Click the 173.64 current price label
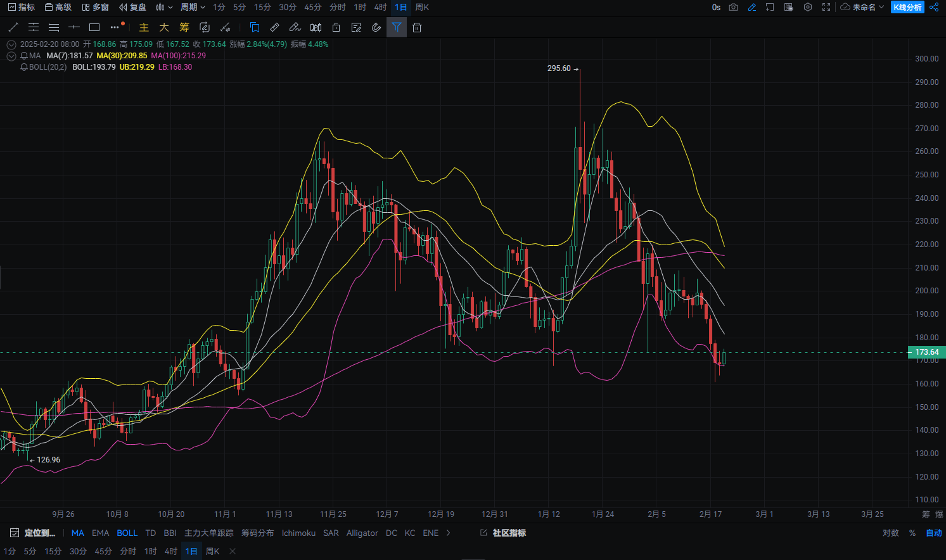This screenshot has width=946, height=560. click(926, 352)
